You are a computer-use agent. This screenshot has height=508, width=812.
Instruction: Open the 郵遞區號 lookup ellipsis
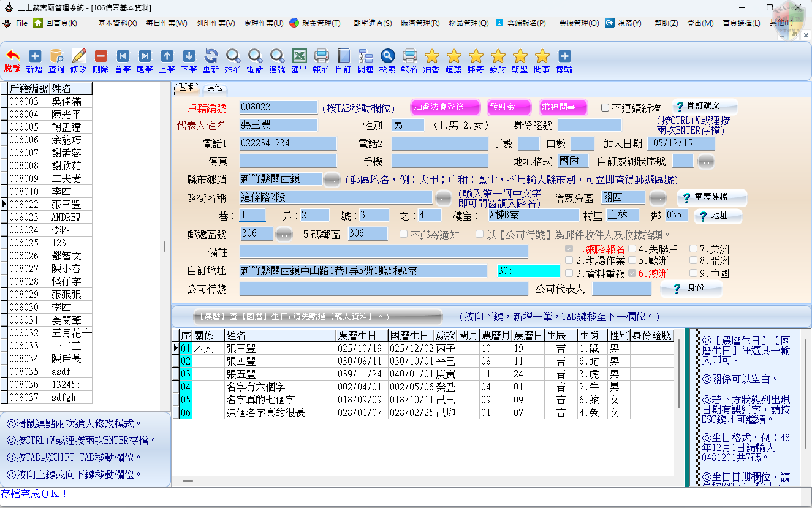tap(284, 233)
